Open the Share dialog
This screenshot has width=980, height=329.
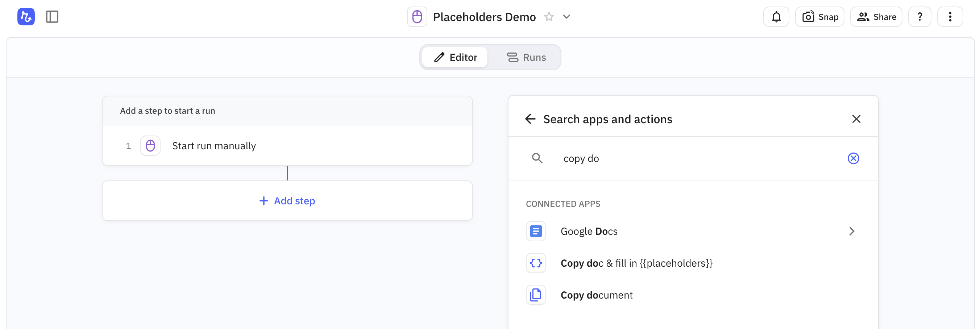click(x=876, y=17)
